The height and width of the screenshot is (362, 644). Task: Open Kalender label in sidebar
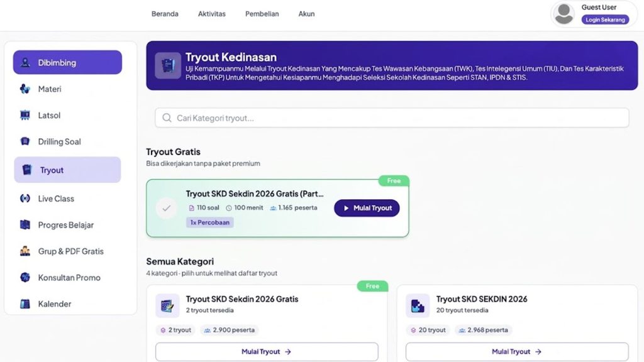(x=55, y=304)
